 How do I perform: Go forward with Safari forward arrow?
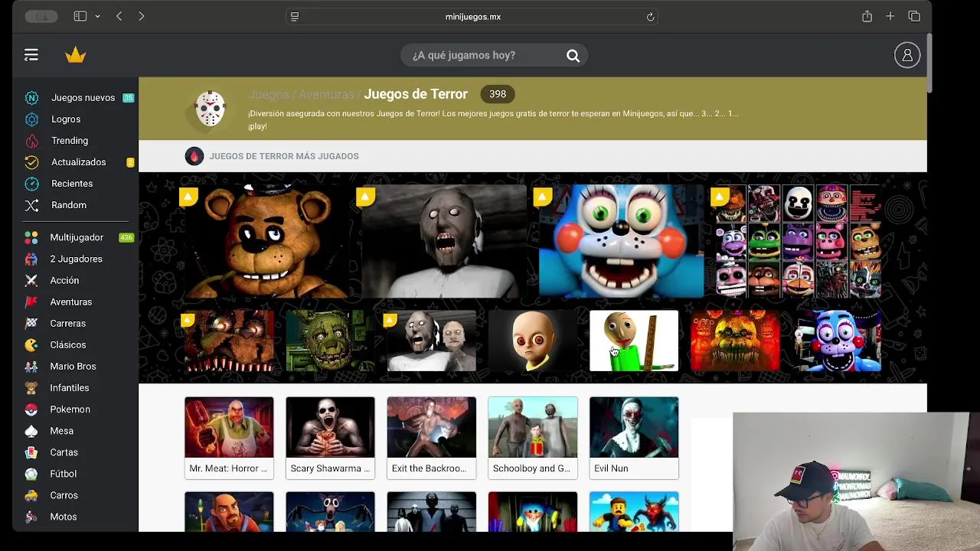[141, 16]
